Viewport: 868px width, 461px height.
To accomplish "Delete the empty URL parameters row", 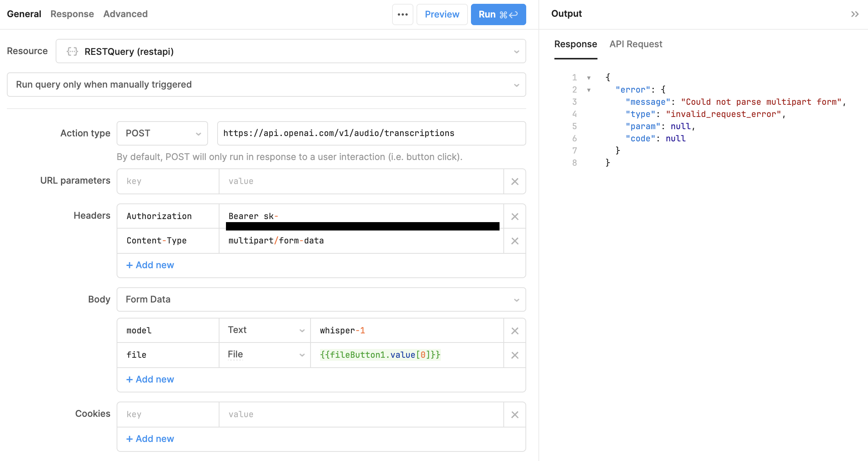I will [x=515, y=181].
